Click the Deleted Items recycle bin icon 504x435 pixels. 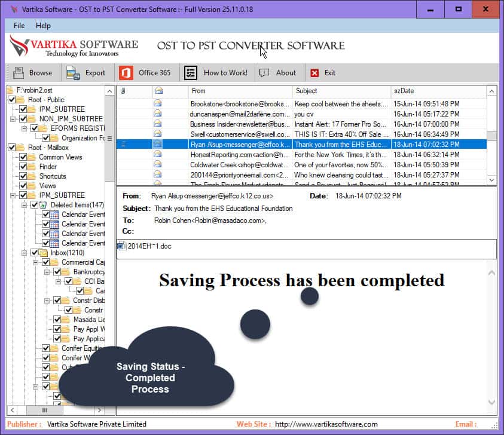click(43, 205)
